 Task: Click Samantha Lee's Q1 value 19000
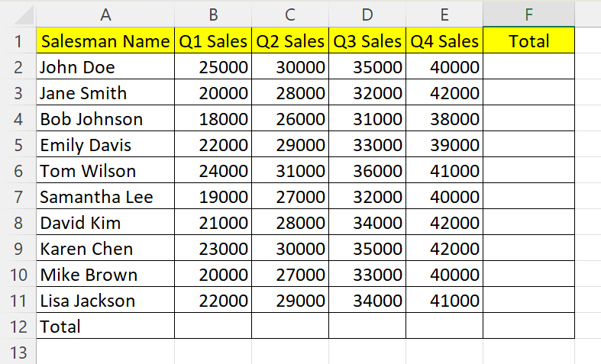tap(213, 197)
